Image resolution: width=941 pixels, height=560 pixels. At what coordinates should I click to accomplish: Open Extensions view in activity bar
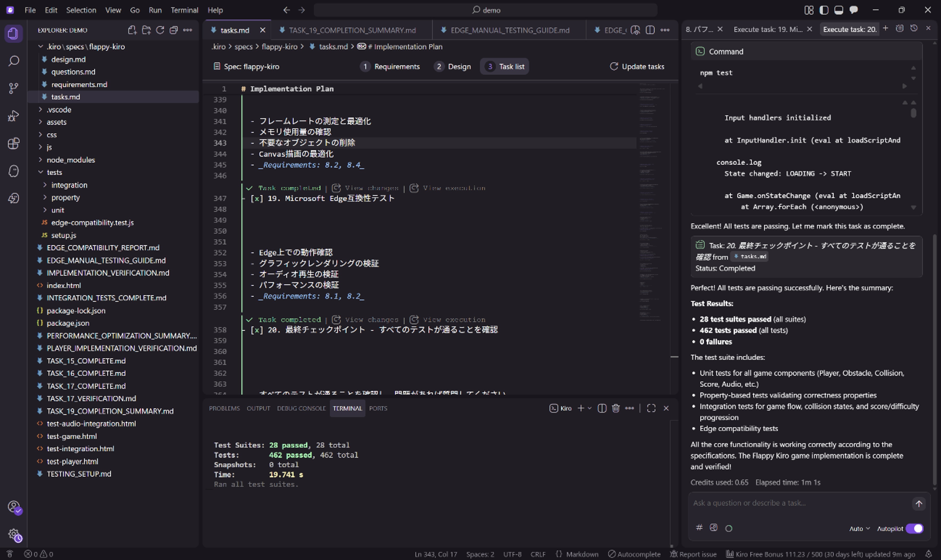14,143
